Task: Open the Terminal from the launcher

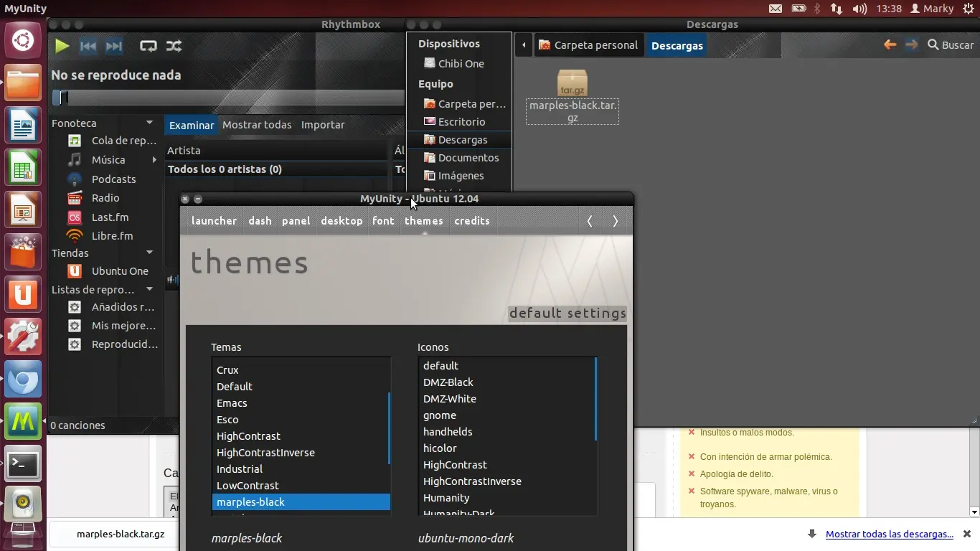Action: coord(23,464)
